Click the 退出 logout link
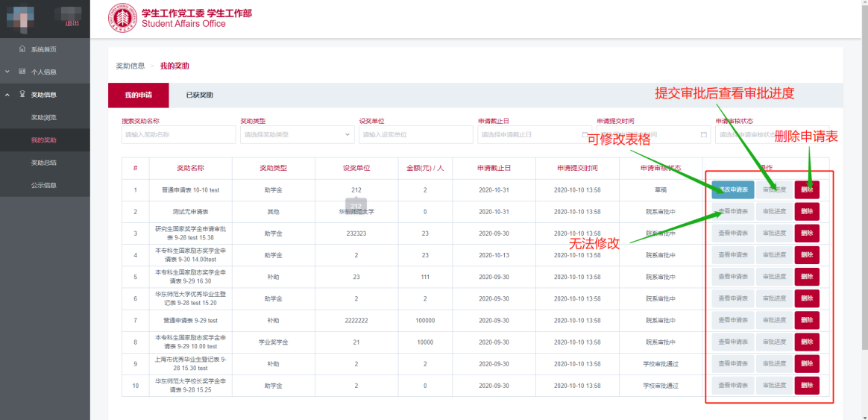Viewport: 868px width, 420px height. pyautogui.click(x=72, y=24)
